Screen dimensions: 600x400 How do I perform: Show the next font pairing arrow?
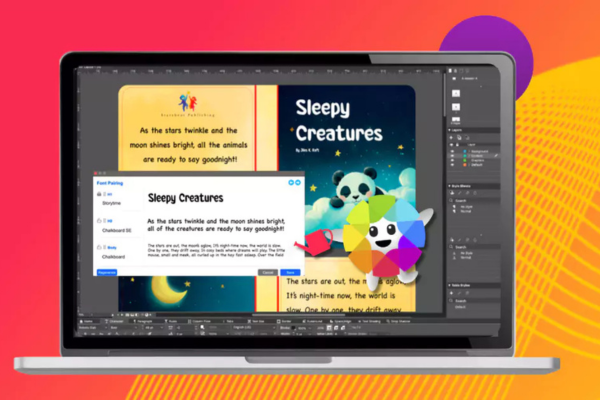(298, 183)
